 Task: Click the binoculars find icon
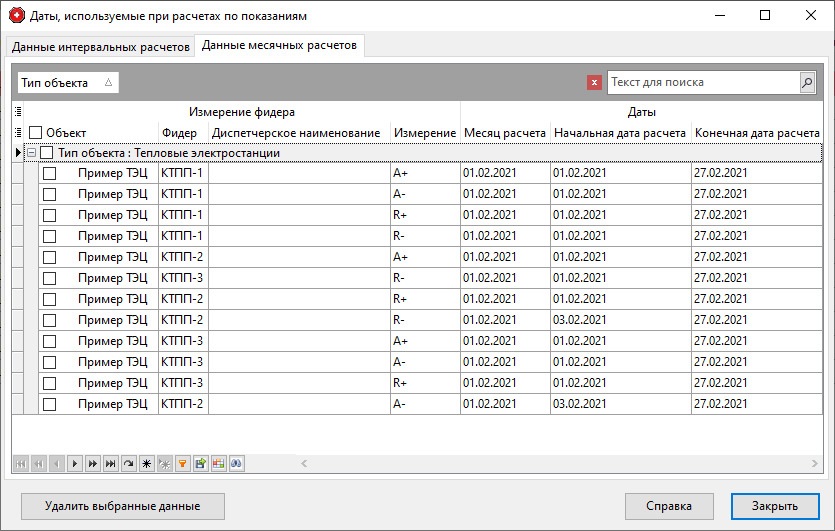point(237,463)
